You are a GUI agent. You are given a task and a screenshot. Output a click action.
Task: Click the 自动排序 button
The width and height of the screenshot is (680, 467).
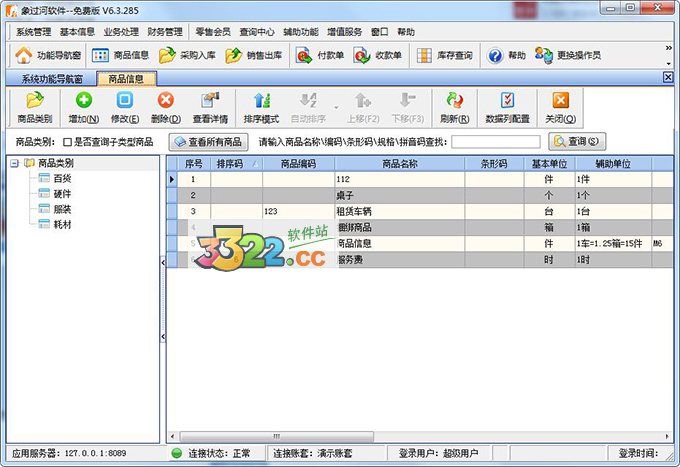(308, 108)
